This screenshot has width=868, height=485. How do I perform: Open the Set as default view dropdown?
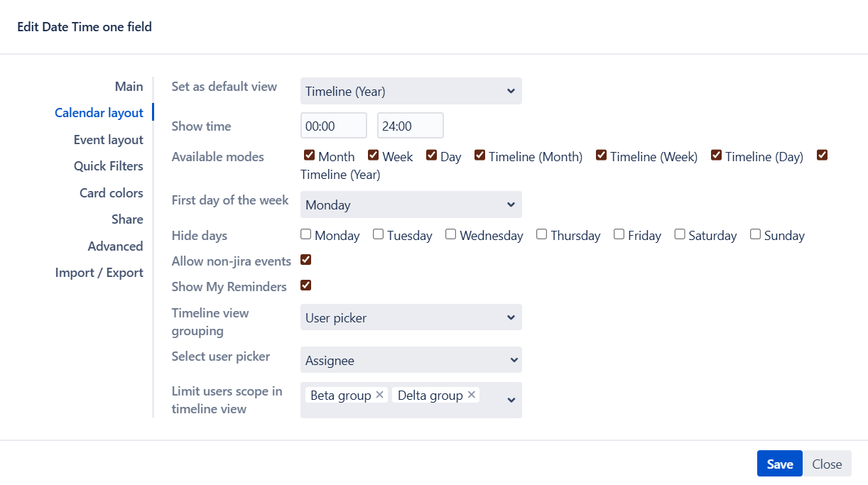411,91
